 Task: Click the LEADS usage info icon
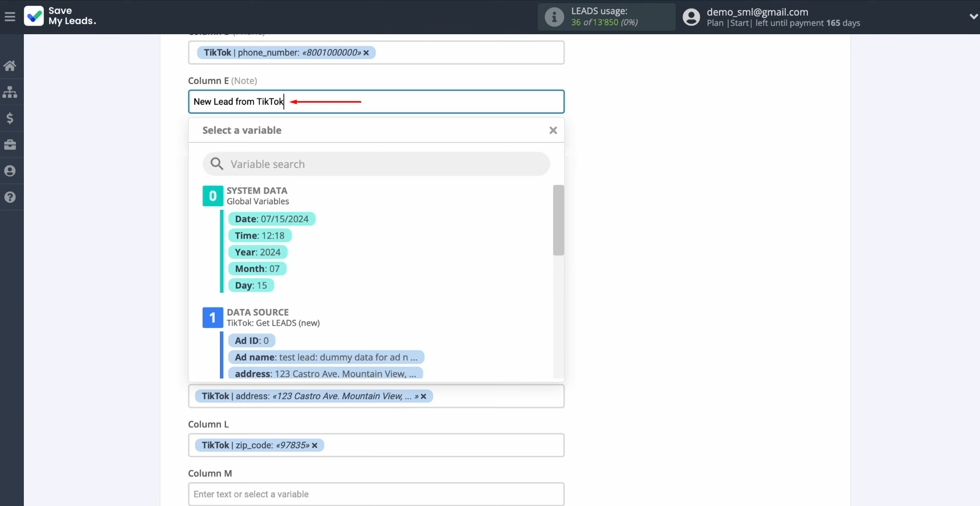pos(554,17)
